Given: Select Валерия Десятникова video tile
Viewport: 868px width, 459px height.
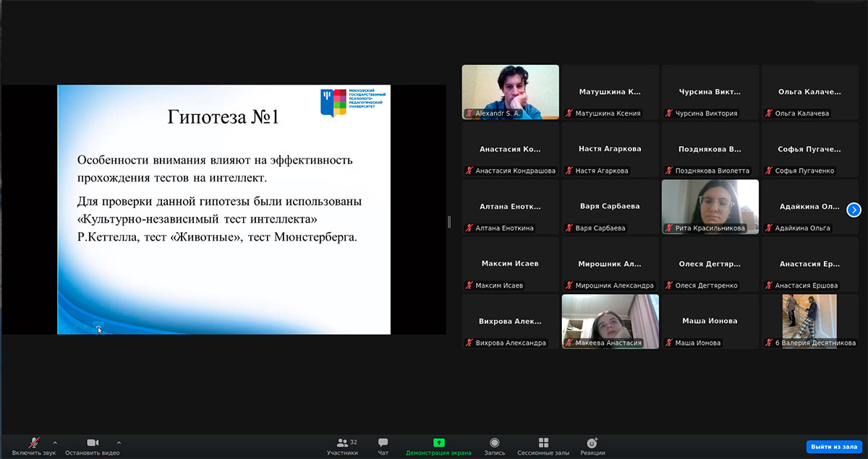Looking at the screenshot, I should [809, 322].
